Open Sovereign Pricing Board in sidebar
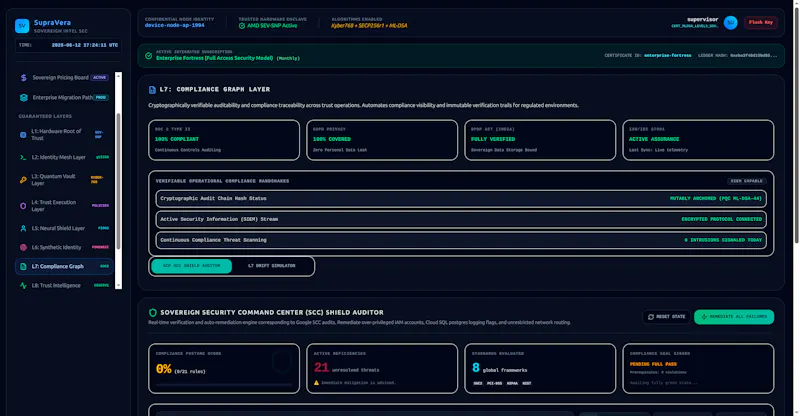The image size is (800, 416). [64, 78]
